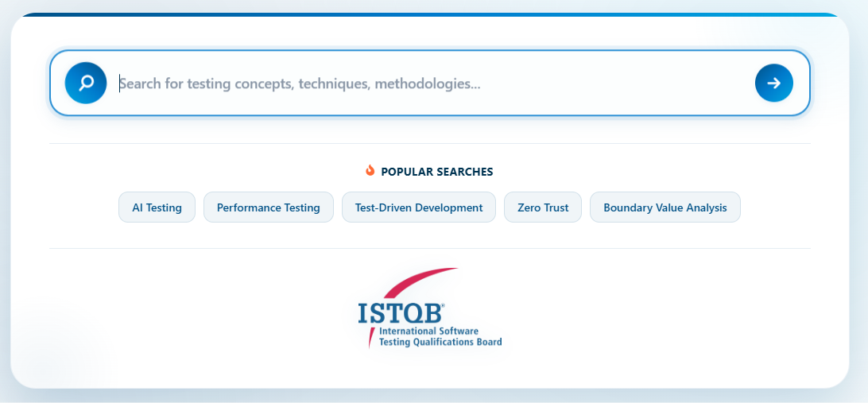Pick the Test-Driven Development suggestion
868x403 pixels.
(x=418, y=207)
